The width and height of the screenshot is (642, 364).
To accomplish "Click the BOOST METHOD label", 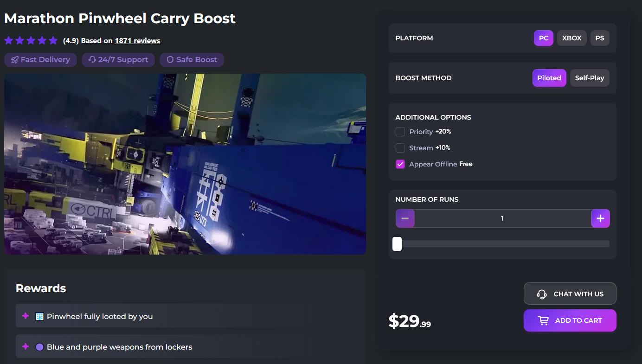I will pyautogui.click(x=424, y=78).
